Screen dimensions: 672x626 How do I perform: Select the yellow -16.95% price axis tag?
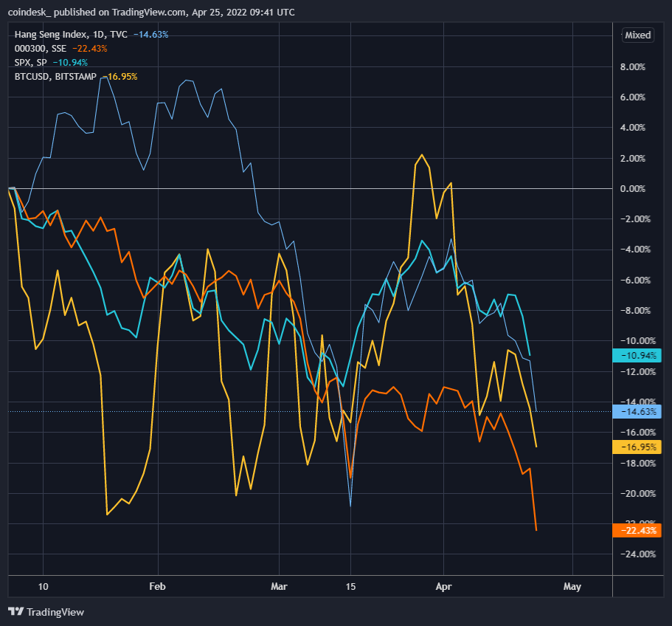tap(637, 447)
